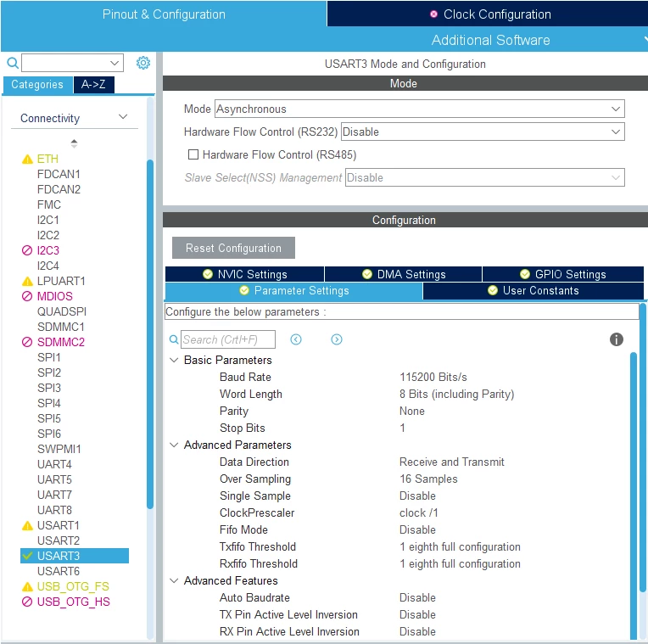The image size is (648, 644).
Task: Expand the Additional Software menu arrow
Action: tap(645, 39)
